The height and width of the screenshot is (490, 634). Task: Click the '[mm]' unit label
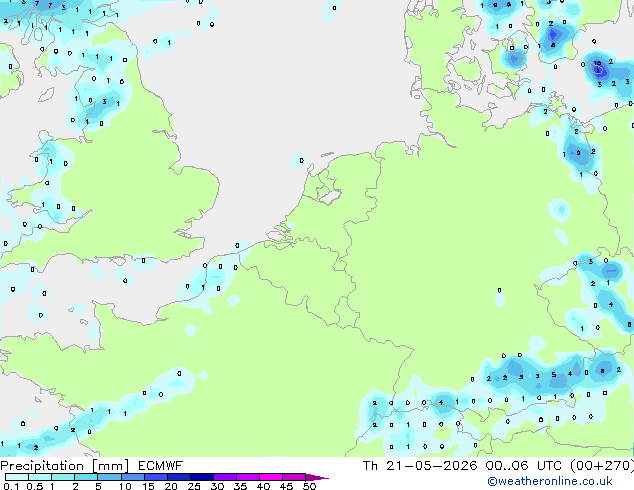pos(110,466)
